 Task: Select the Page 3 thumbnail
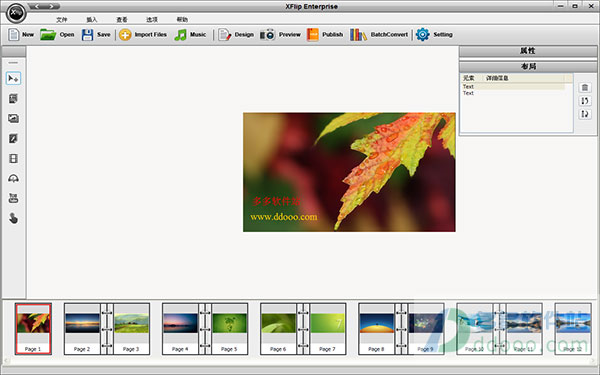point(131,329)
